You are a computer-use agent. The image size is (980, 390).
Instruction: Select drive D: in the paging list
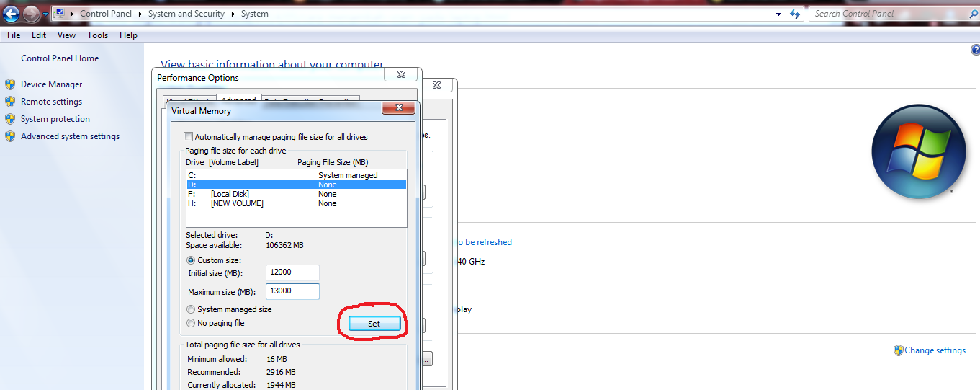(x=296, y=185)
